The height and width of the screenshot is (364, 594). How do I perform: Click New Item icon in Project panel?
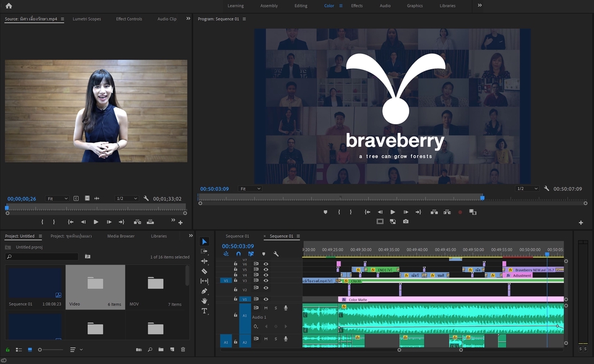[172, 349]
